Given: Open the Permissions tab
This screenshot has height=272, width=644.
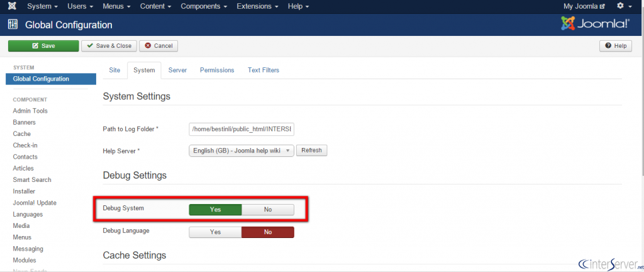Looking at the screenshot, I should tap(217, 71).
